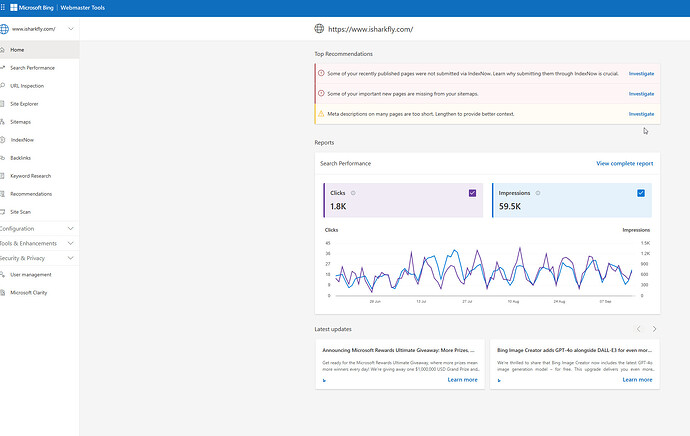Viewport: 690px width, 436px height.
Task: Click the User management icon
Action: (2, 275)
